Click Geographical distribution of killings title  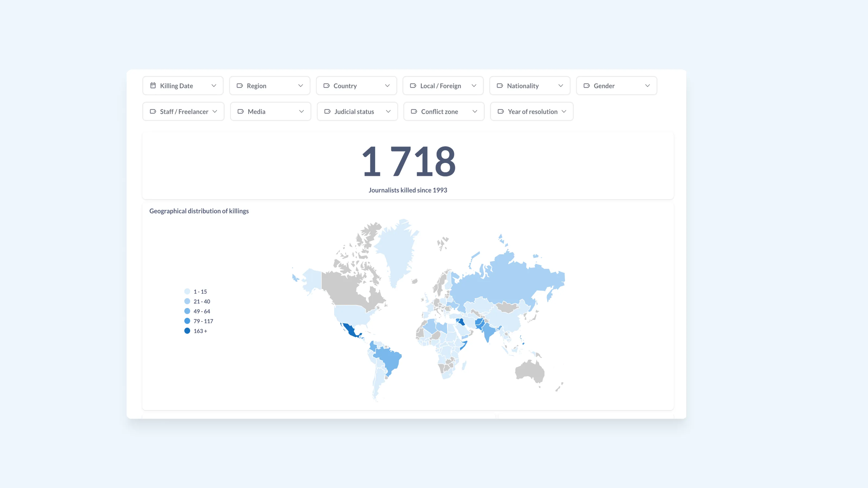(199, 211)
